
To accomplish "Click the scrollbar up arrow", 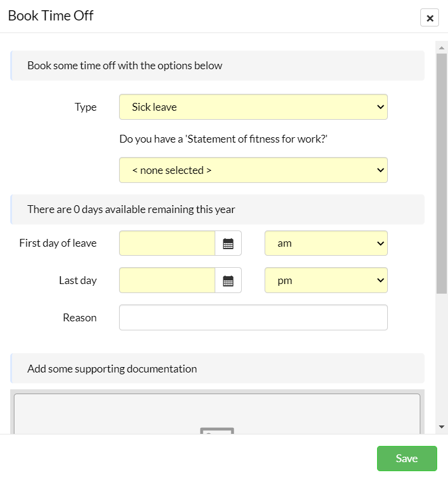I will click(x=441, y=48).
